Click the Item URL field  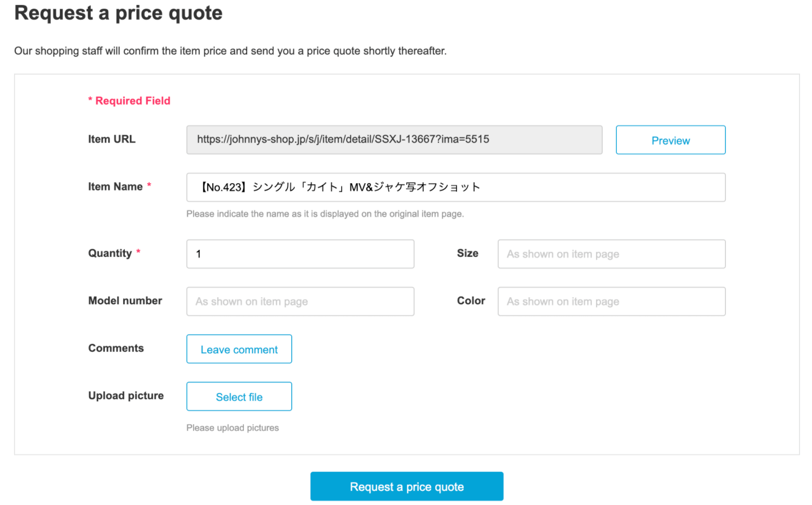394,140
